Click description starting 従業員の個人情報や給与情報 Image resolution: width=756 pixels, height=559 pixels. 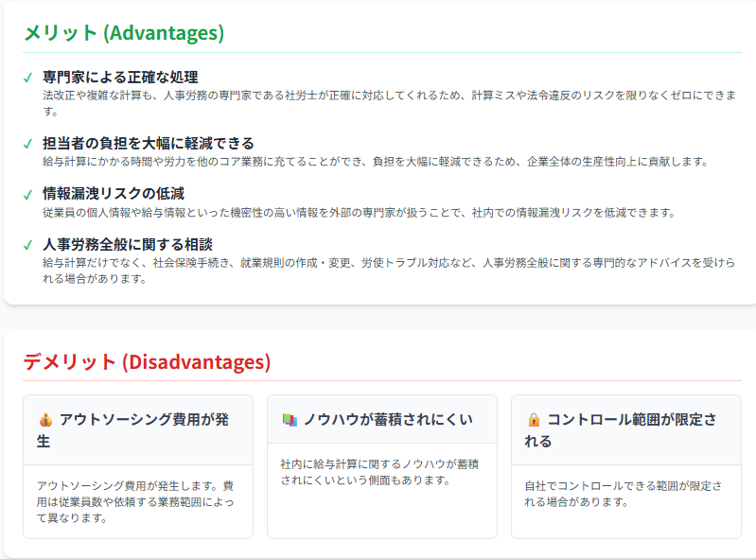[359, 213]
